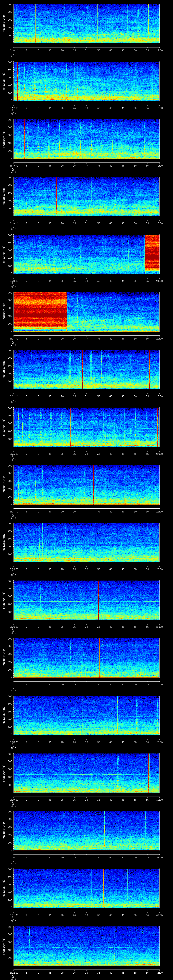Select the spectrogram panel starting at 6:31:00
173x980 pixels.
pyautogui.click(x=87, y=889)
